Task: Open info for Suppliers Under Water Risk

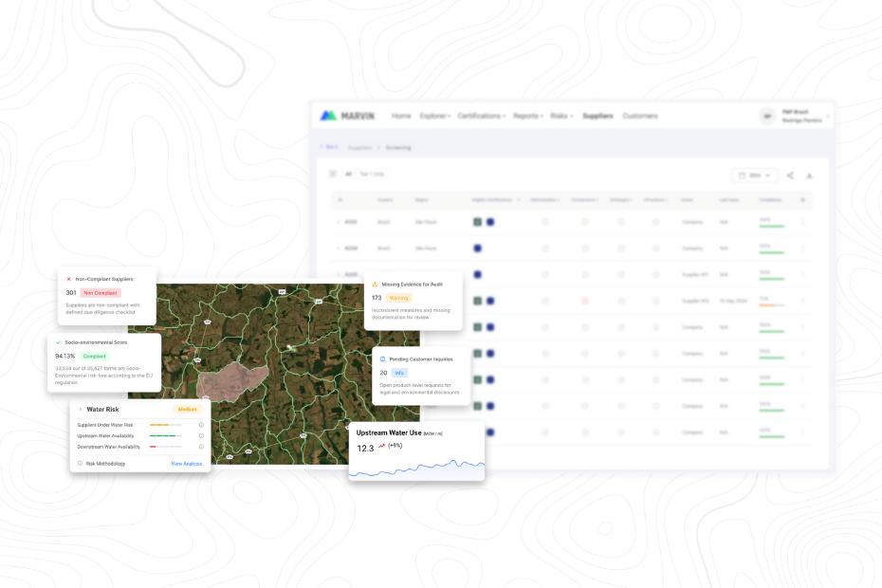Action: click(201, 425)
